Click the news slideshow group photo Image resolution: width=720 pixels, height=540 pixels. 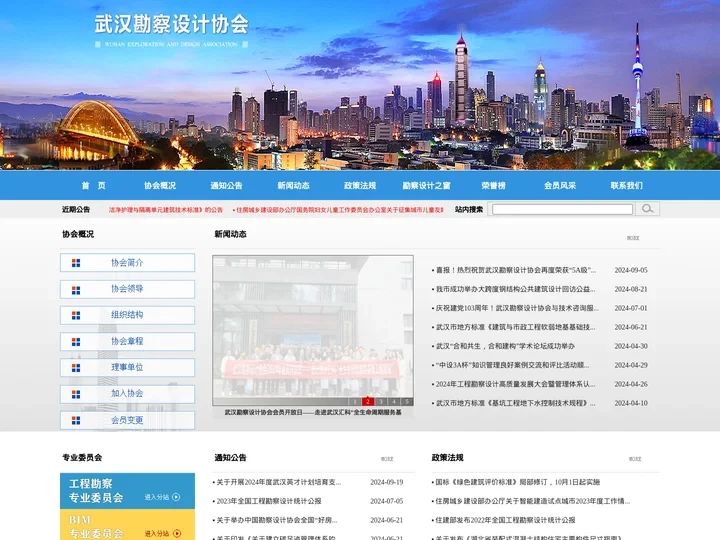[x=313, y=330]
